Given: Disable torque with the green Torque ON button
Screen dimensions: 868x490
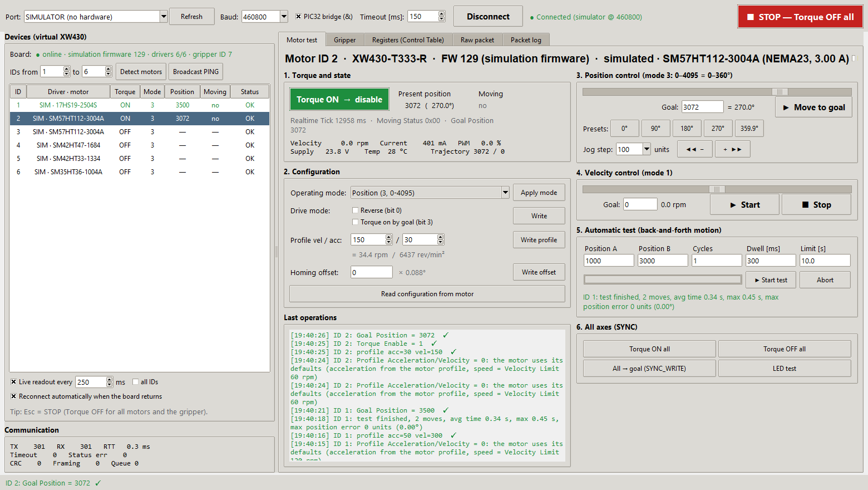Looking at the screenshot, I should [x=339, y=100].
